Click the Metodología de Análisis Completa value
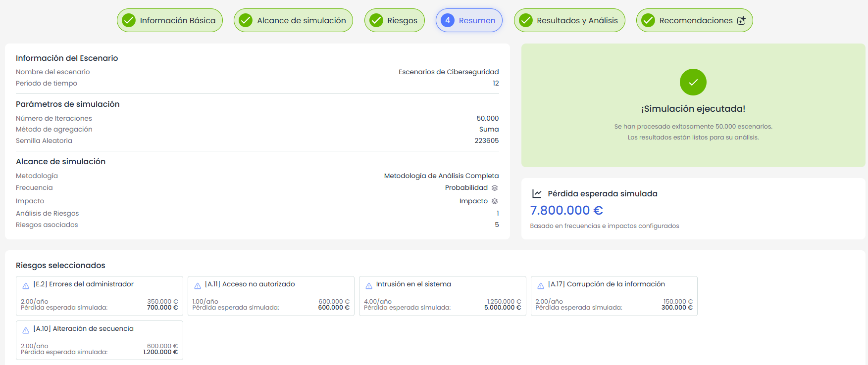868x365 pixels. 441,176
